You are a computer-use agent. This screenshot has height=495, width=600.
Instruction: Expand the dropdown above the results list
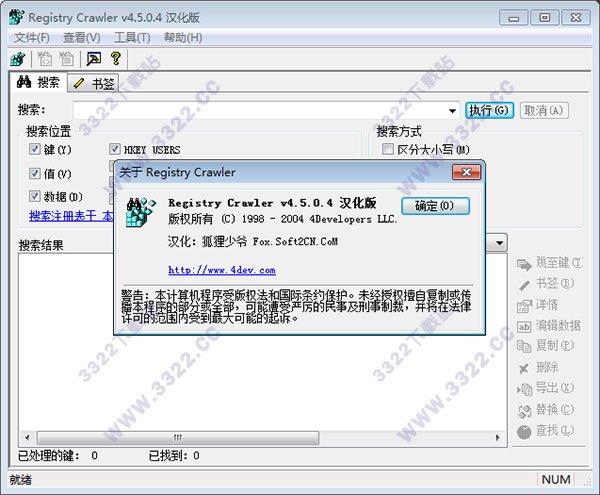(x=499, y=243)
